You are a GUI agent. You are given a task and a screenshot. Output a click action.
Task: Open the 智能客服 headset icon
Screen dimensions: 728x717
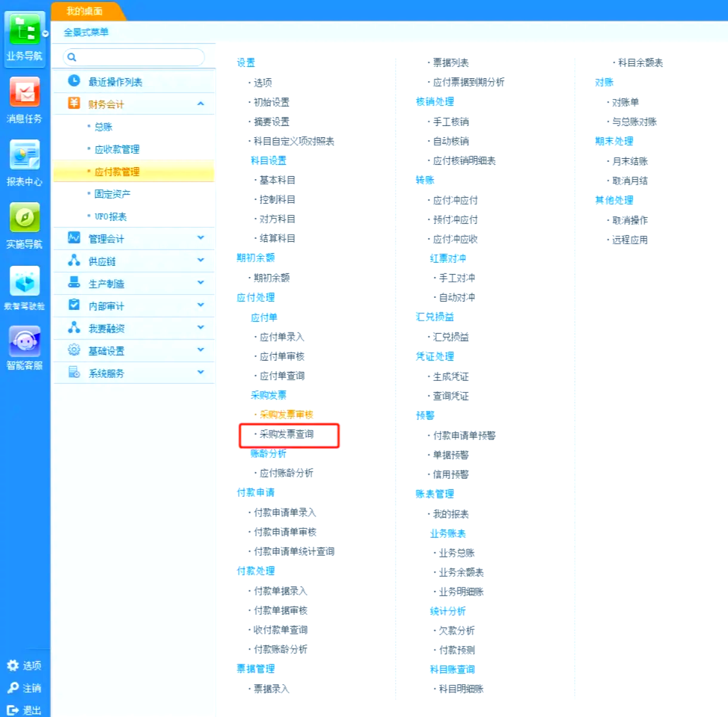coord(24,341)
